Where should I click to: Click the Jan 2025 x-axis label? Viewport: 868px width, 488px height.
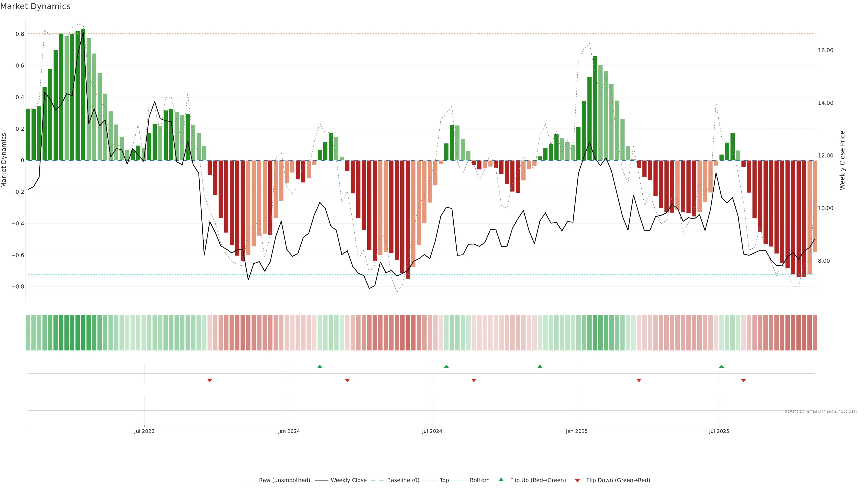tap(577, 431)
